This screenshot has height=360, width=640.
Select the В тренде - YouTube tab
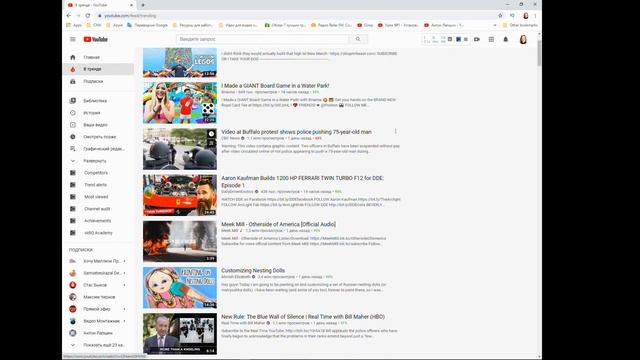coord(100,5)
